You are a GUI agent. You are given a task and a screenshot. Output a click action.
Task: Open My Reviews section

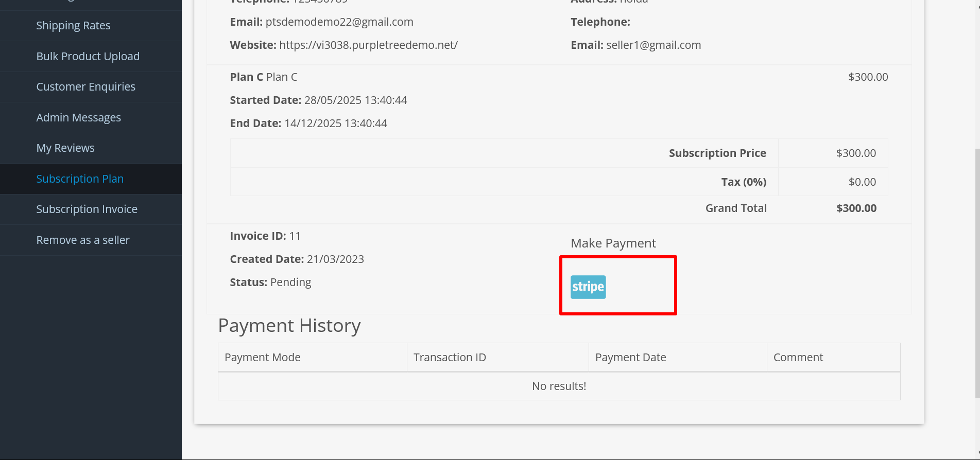[x=65, y=148]
